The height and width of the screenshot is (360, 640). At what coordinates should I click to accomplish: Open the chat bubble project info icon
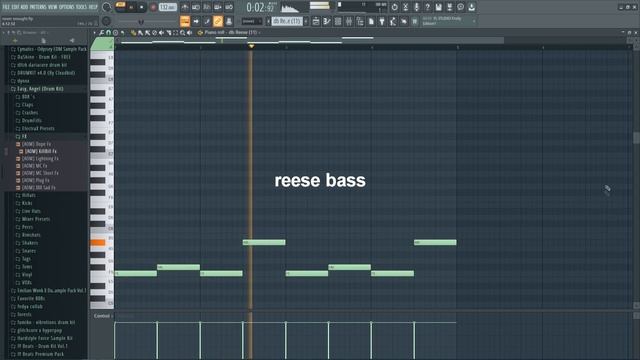[460, 7]
